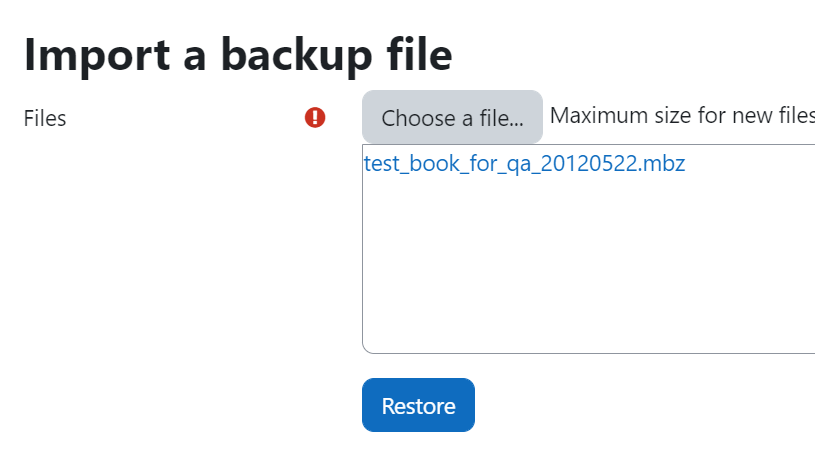Screen dimensions: 815x452
Task: Click the blank space below the uploaded file
Action: (588, 265)
